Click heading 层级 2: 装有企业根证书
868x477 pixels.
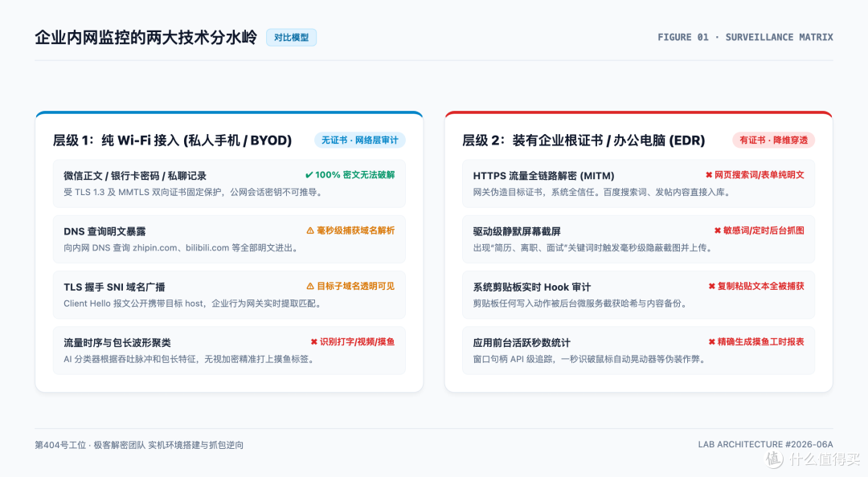point(583,141)
